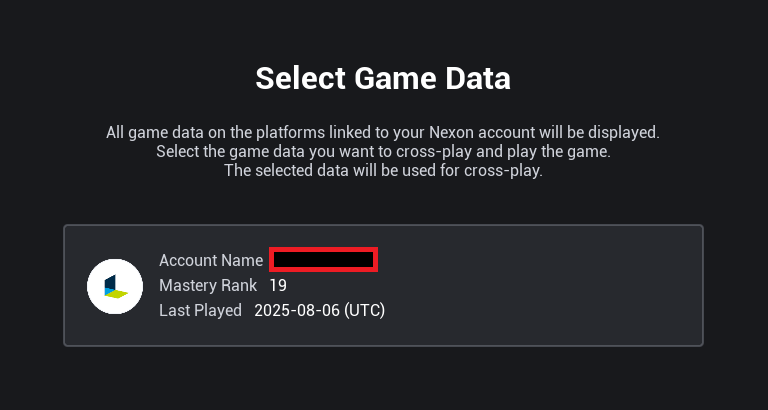Click the 'Last Played' label
This screenshot has width=768, height=410.
200,310
